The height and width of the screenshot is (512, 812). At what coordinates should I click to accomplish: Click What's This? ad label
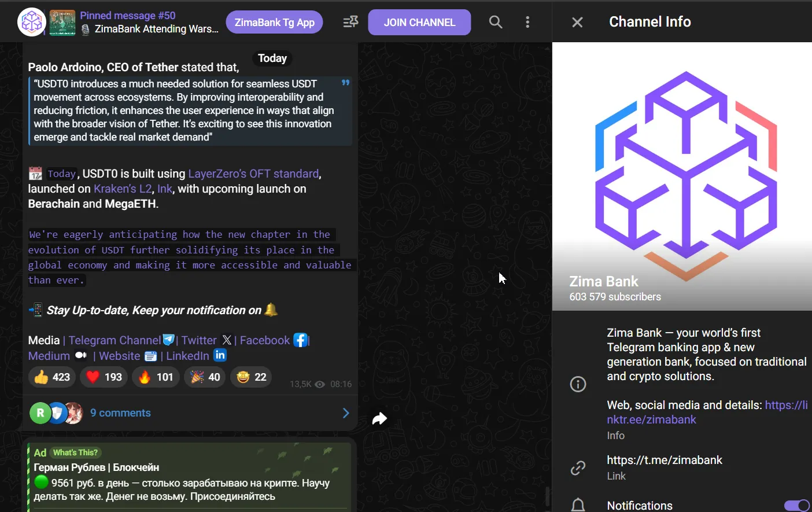click(75, 452)
